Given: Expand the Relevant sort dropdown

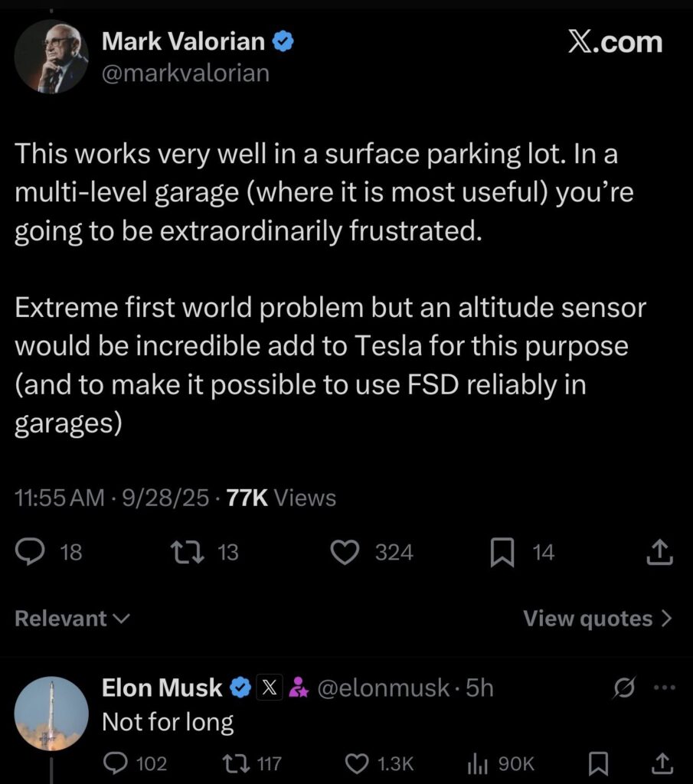Looking at the screenshot, I should (73, 619).
